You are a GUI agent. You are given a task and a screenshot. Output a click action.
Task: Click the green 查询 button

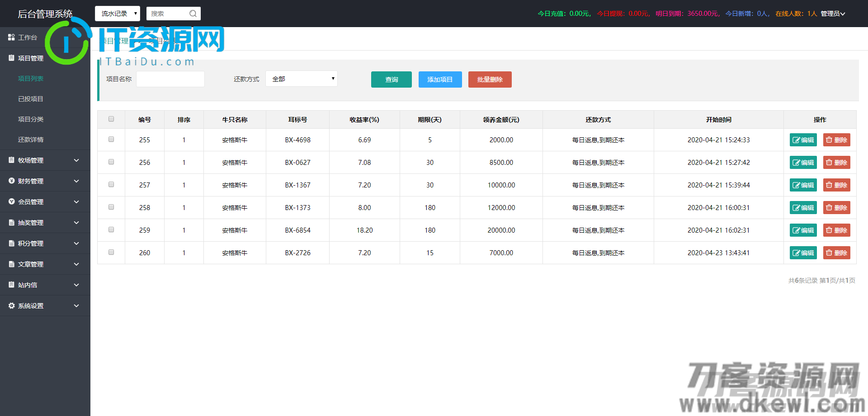(392, 79)
